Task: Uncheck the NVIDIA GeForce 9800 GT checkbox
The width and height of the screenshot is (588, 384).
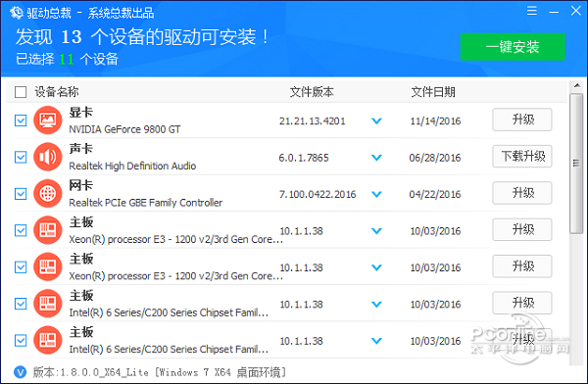Action: tap(21, 120)
